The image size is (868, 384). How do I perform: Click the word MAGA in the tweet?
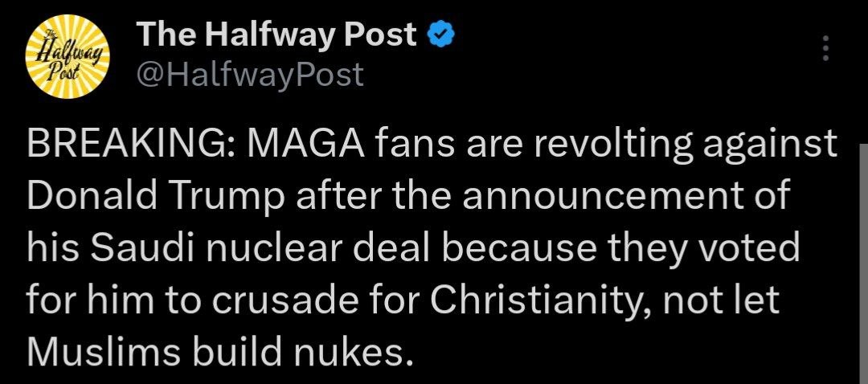click(x=305, y=145)
